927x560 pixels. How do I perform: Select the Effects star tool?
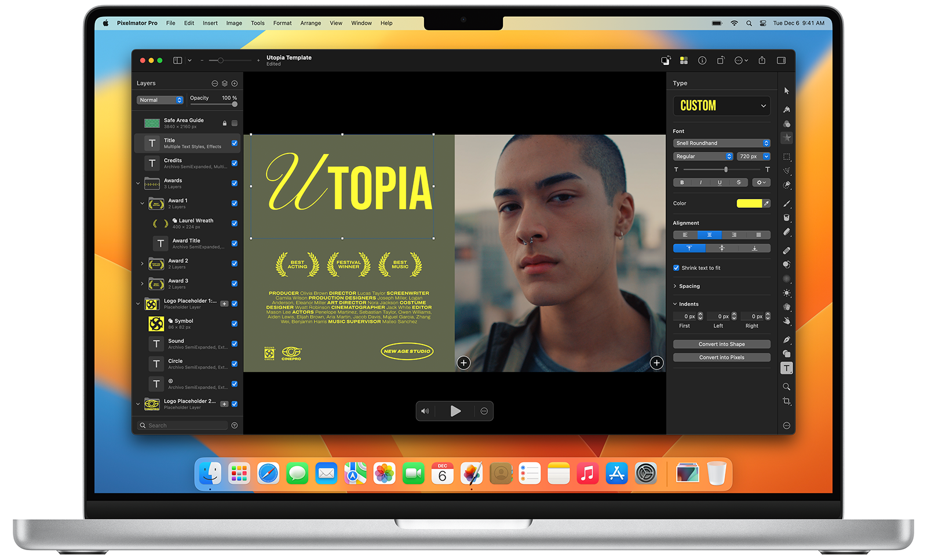coord(786,138)
